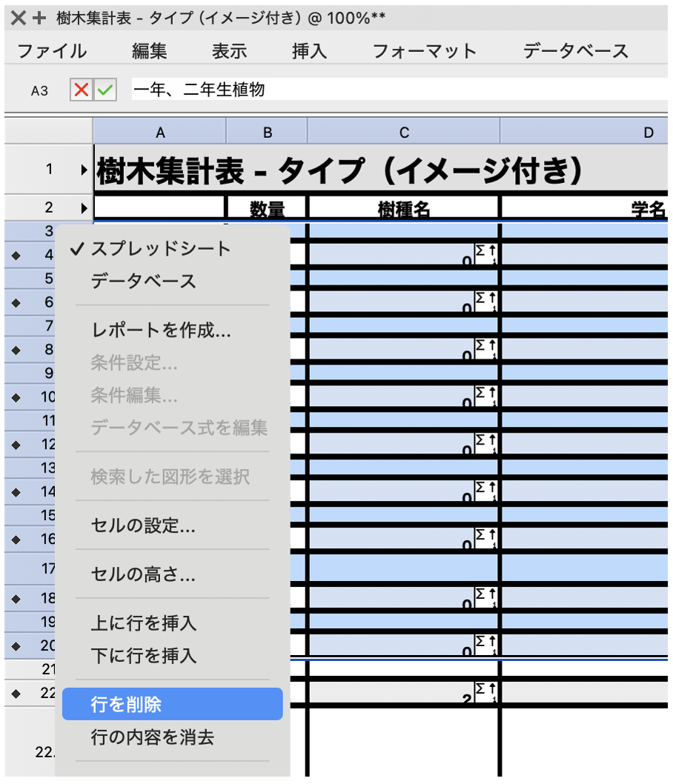Screen dimensions: 673x784
Task: Click the red X cancel entry icon
Action: pyautogui.click(x=82, y=90)
